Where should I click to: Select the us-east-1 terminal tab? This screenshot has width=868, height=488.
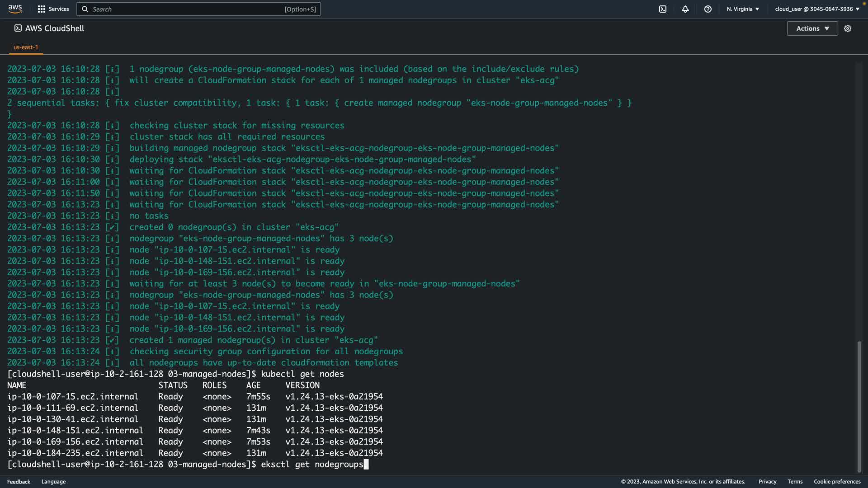tap(26, 47)
